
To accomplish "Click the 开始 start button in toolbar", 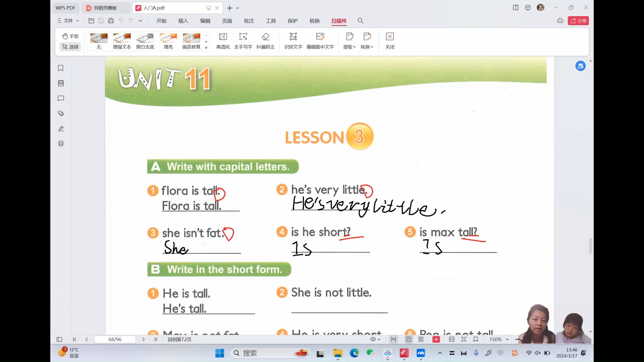I will click(161, 21).
